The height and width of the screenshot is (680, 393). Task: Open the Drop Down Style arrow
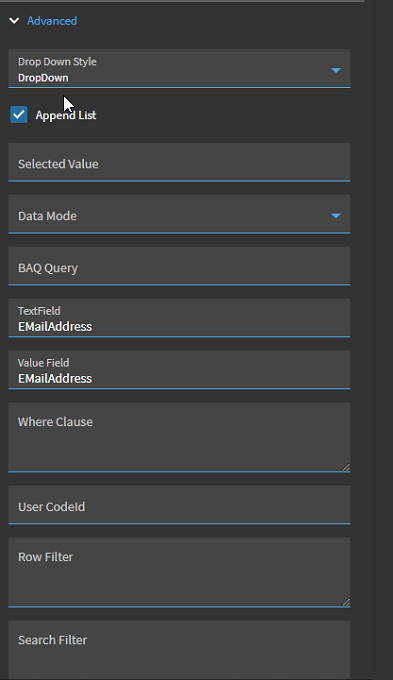336,70
